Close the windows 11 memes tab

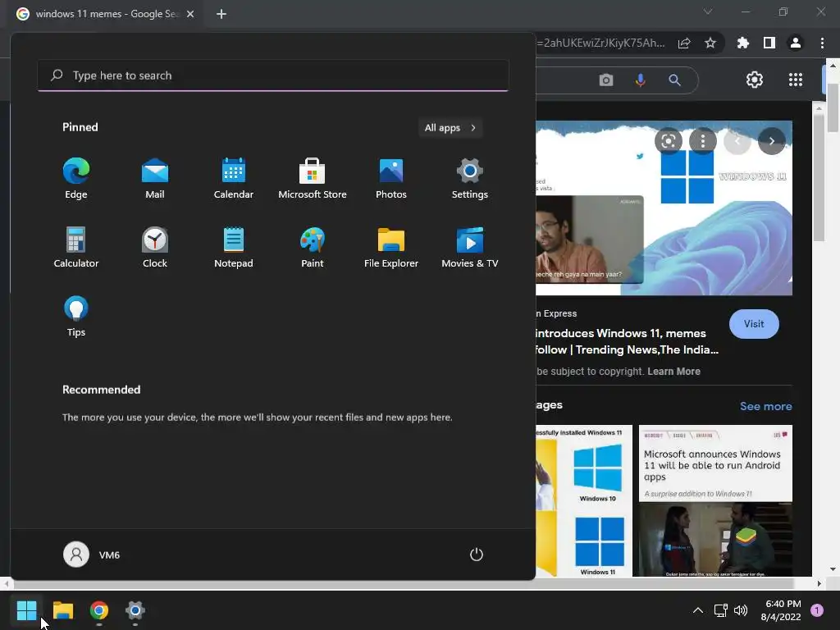point(190,14)
